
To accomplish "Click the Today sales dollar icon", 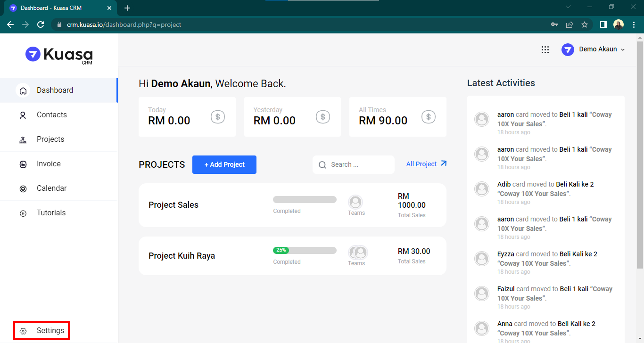I will point(217,117).
